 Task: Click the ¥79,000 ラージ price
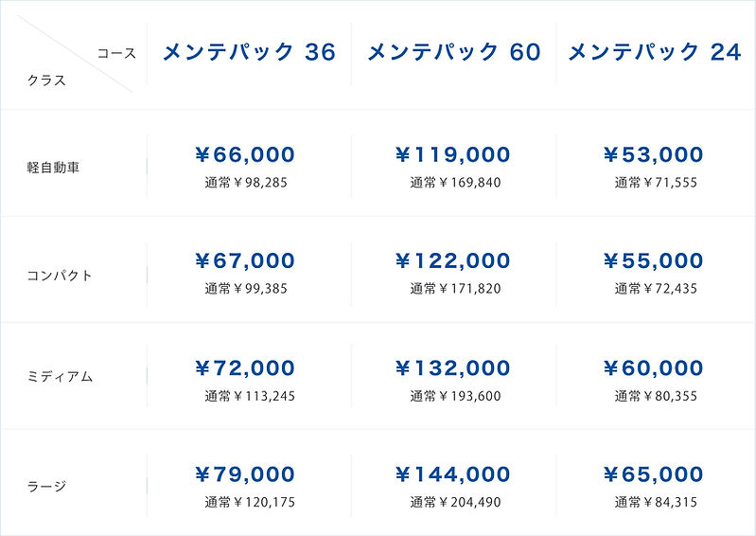coord(245,474)
